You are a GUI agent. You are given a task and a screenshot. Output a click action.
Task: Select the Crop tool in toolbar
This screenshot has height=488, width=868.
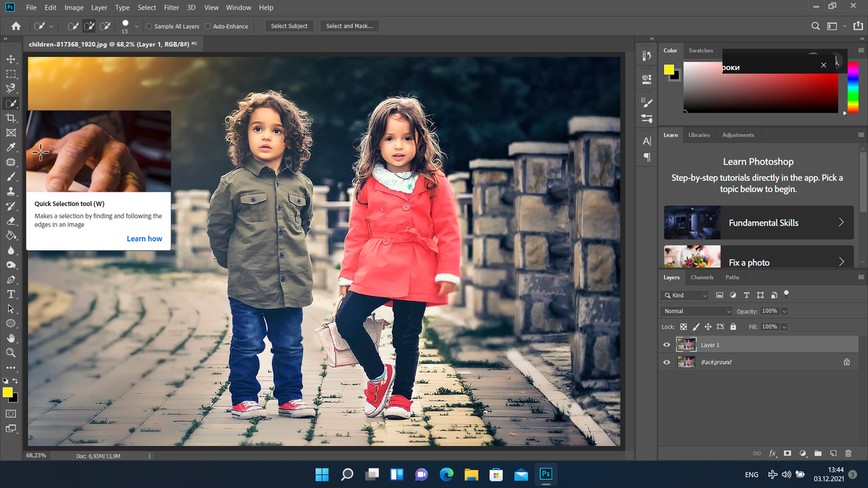[x=11, y=118]
